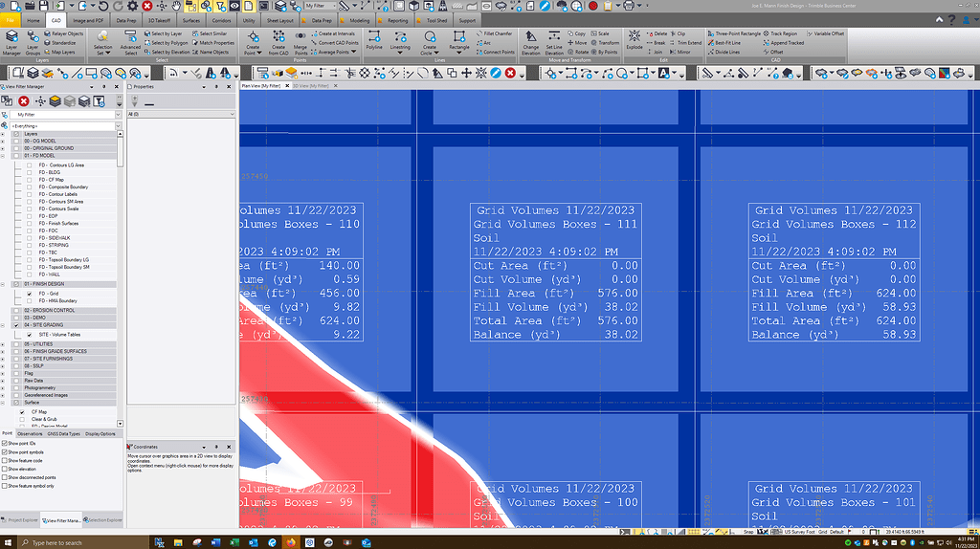The height and width of the screenshot is (549, 980).
Task: Switch to the Surfaces ribbon tab
Action: pos(191,19)
